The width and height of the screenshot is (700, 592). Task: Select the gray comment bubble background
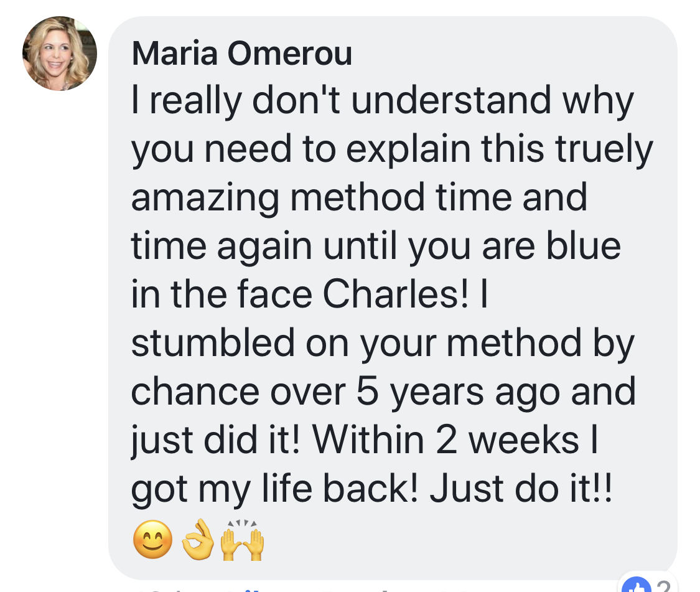[393, 298]
